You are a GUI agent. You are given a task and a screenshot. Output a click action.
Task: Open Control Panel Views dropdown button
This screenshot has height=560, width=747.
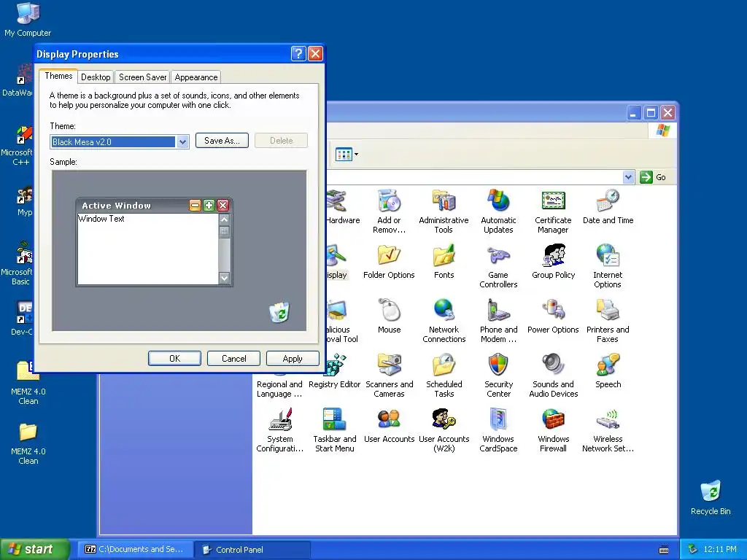pyautogui.click(x=347, y=155)
